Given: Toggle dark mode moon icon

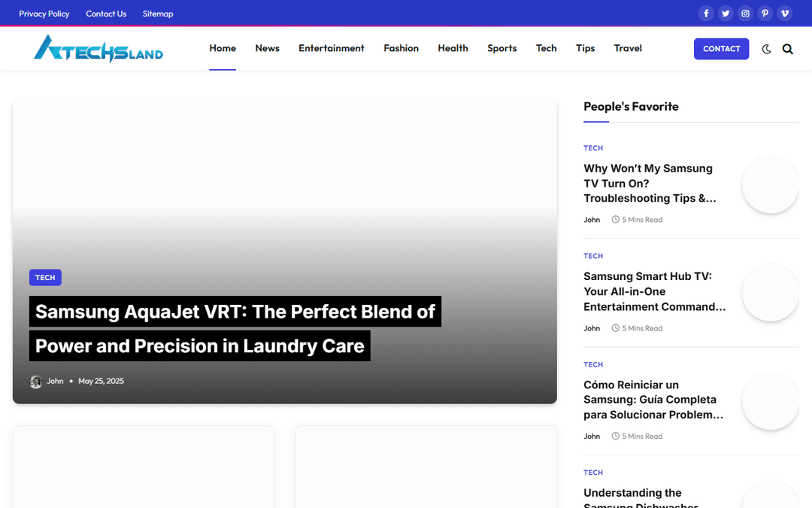Looking at the screenshot, I should 766,49.
